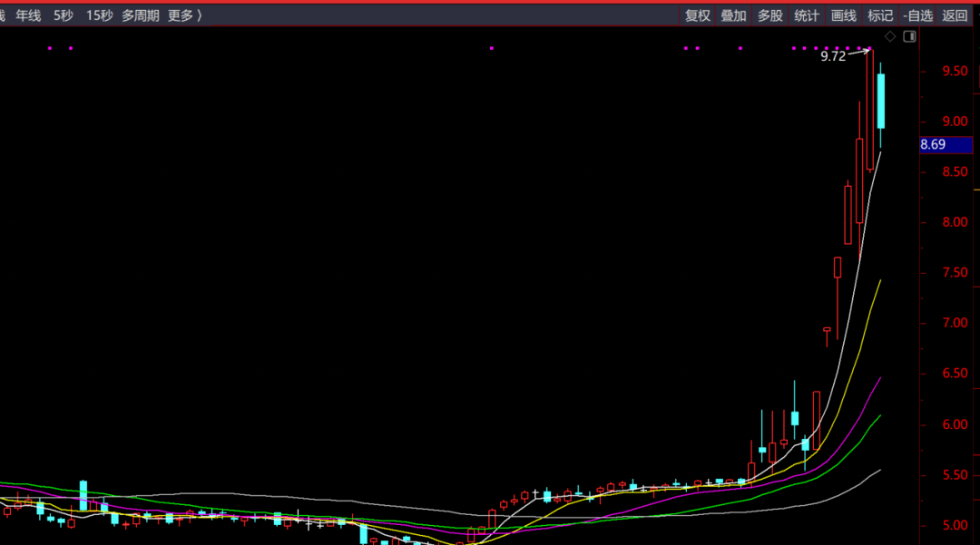The width and height of the screenshot is (980, 545).
Task: Click 返回 to go back
Action: pyautogui.click(x=955, y=15)
